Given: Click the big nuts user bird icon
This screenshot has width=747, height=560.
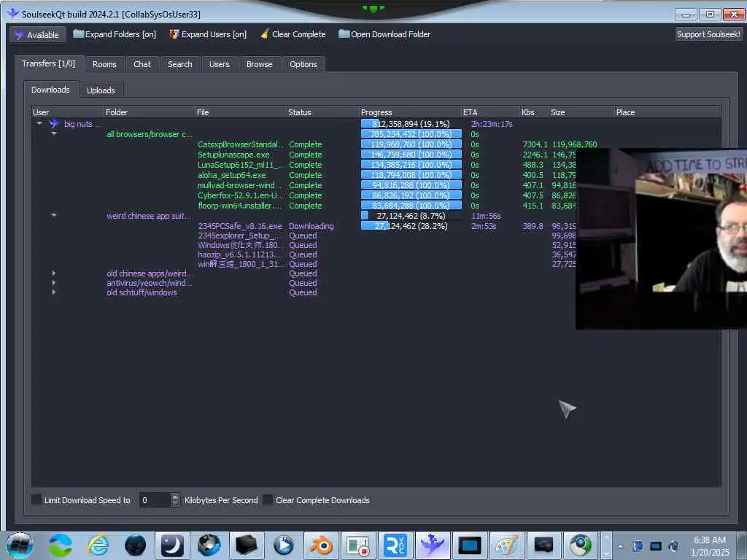Looking at the screenshot, I should [x=54, y=123].
